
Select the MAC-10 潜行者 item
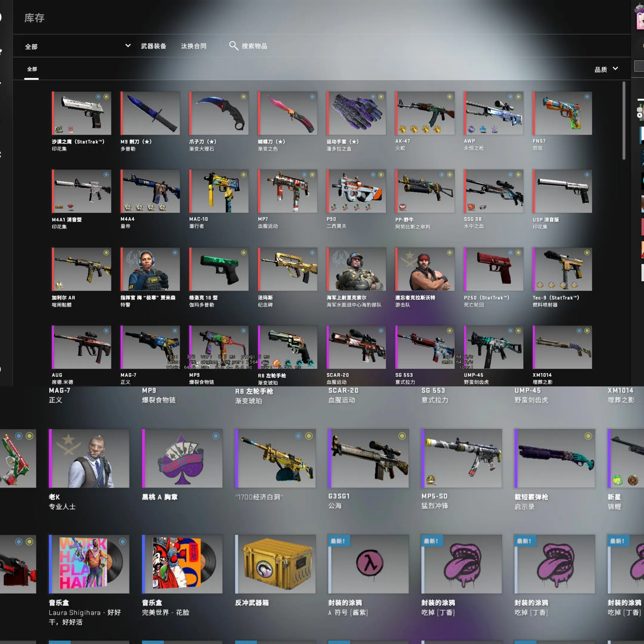point(219,191)
